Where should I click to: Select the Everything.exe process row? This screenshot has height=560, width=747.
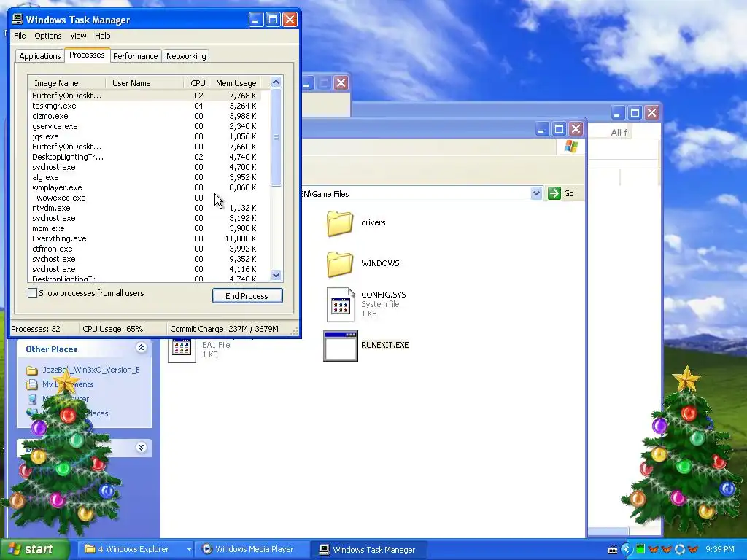tap(144, 238)
